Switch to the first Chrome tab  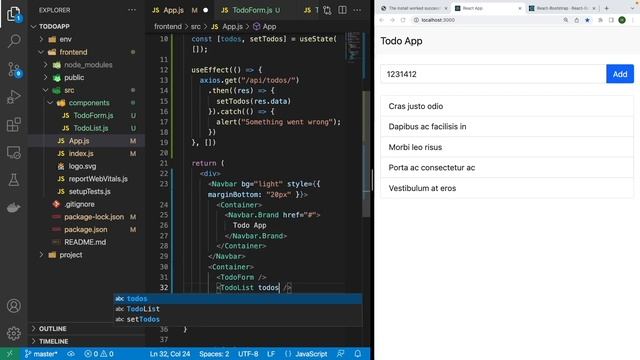coord(413,8)
